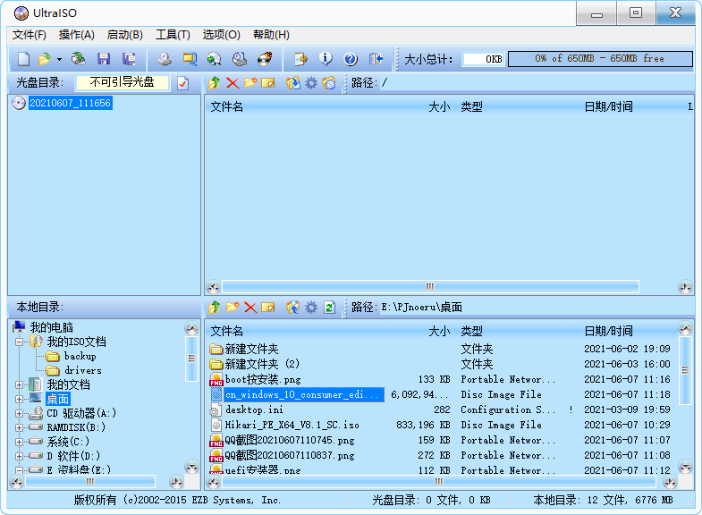Viewport: 702px width, 515px height.
Task: Click the Help question mark icon
Action: pyautogui.click(x=351, y=59)
